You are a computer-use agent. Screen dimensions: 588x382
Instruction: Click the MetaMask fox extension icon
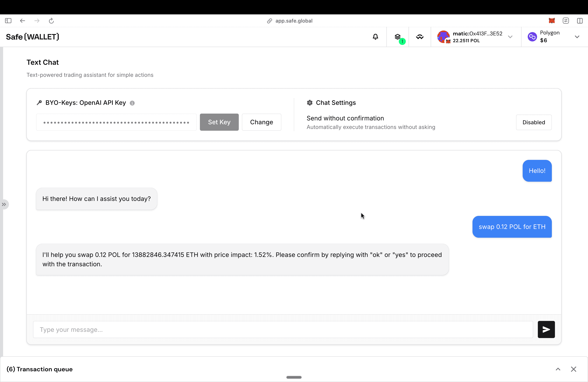(552, 21)
